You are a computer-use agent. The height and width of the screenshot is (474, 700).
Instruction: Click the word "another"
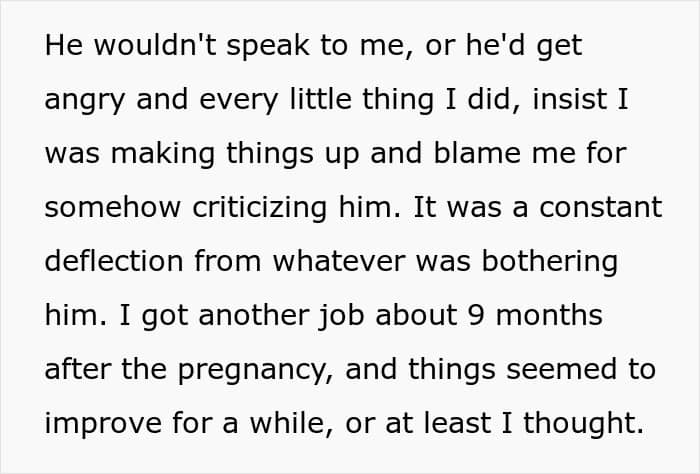[x=254, y=315]
